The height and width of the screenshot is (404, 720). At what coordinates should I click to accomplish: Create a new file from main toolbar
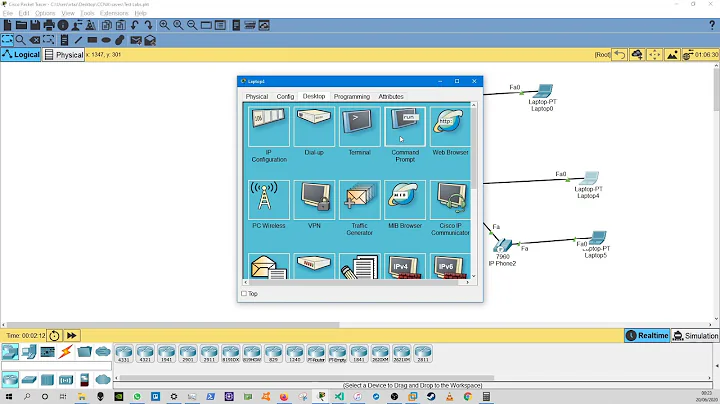pyautogui.click(x=8, y=25)
